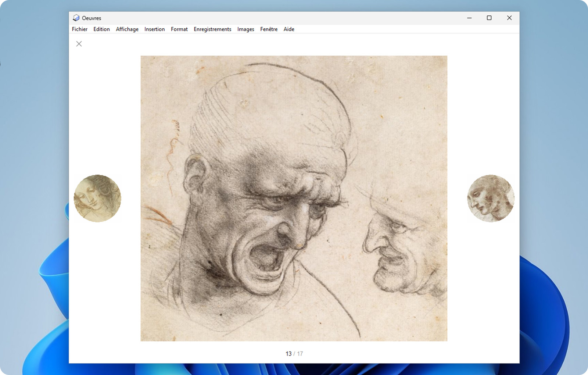Open the Fenêtre menu
The height and width of the screenshot is (375, 588).
[269, 29]
